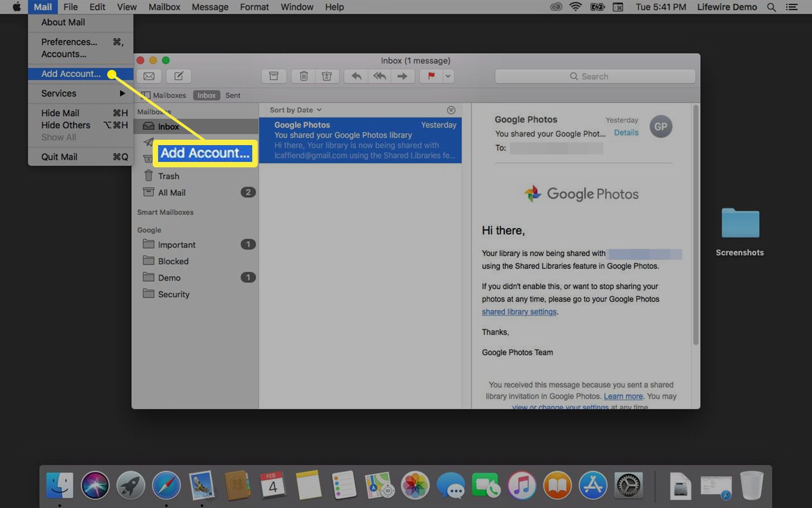Click the Reply All toolbar icon
This screenshot has width=812, height=508.
(379, 76)
